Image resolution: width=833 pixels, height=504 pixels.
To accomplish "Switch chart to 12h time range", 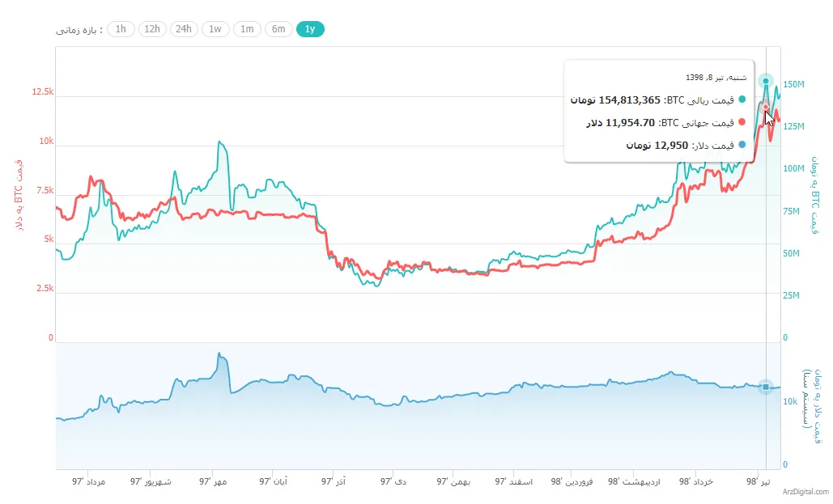I will point(152,29).
